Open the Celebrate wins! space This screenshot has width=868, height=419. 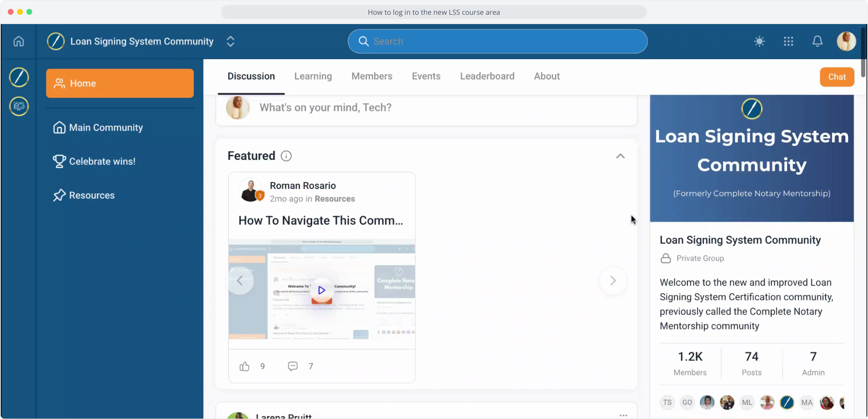94,161
